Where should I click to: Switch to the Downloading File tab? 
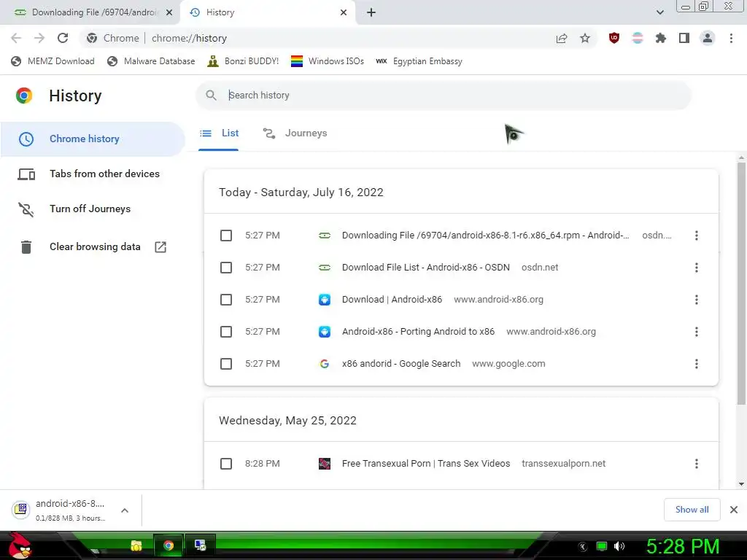pos(90,12)
